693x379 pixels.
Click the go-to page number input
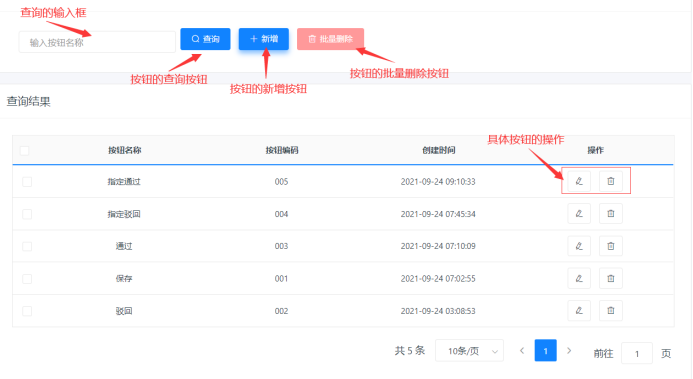coord(637,353)
